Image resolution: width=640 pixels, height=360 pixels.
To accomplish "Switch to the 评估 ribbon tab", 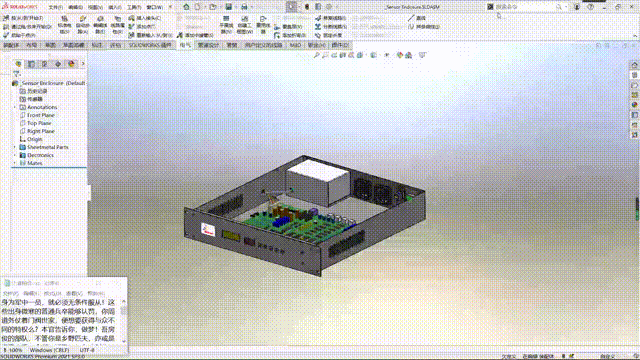I will (x=116, y=45).
